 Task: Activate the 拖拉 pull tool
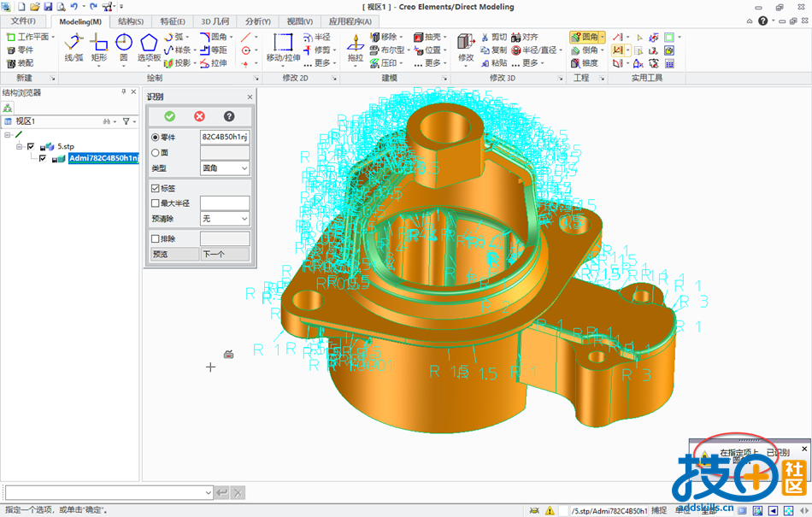coord(356,48)
